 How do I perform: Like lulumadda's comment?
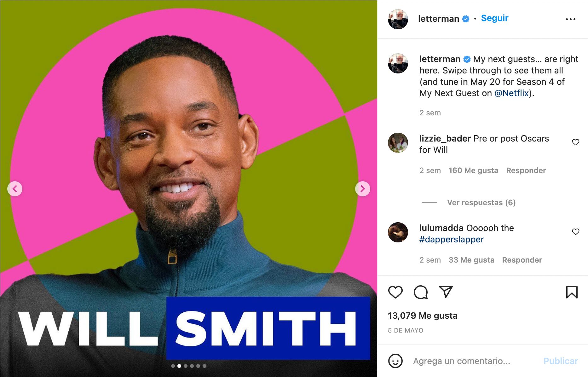click(576, 232)
